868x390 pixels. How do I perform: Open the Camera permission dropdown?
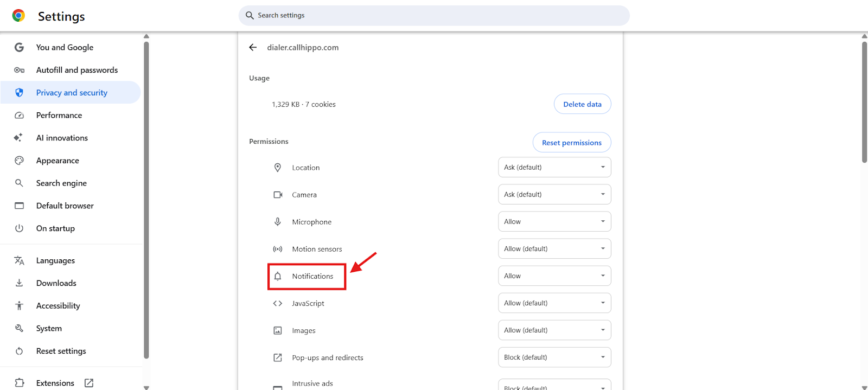coord(554,194)
